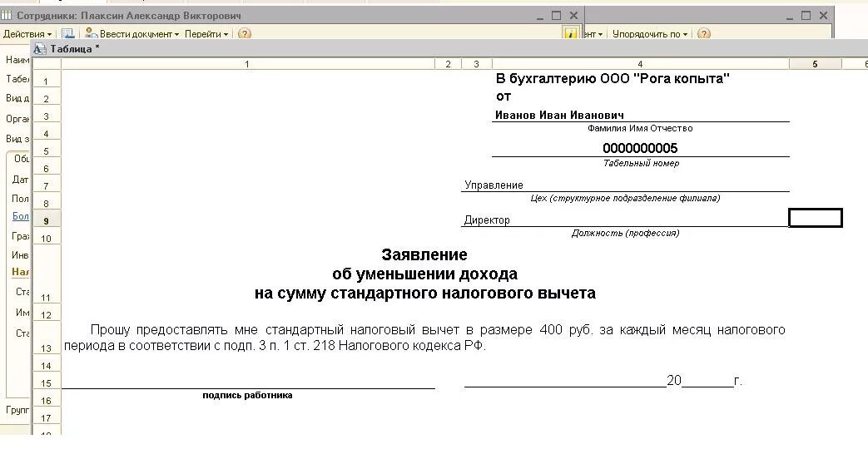Click the 'Цех (структурное подразделение филиала)' caption
The width and height of the screenshot is (868, 449).
[625, 198]
